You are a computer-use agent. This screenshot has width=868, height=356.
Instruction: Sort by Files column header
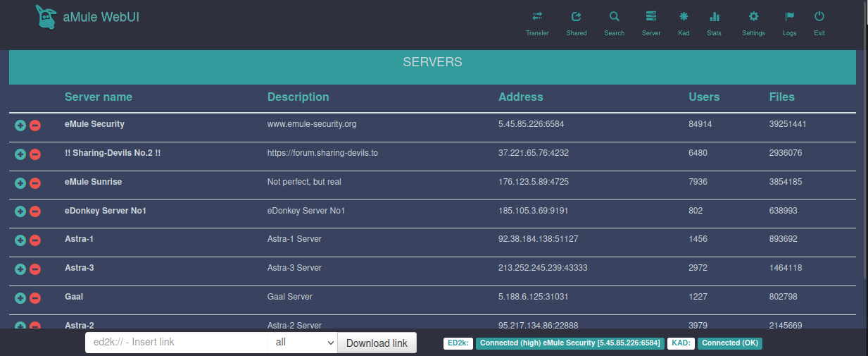(782, 97)
